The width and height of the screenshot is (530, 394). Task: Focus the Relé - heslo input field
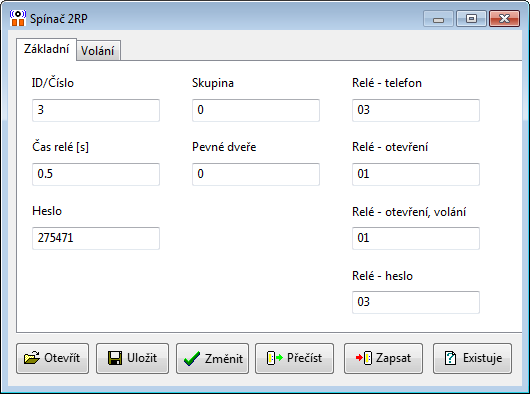pos(416,302)
